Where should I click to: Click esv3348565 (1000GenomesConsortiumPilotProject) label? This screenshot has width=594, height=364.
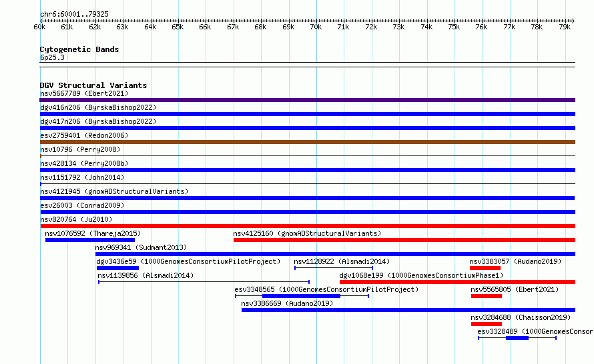(x=326, y=289)
